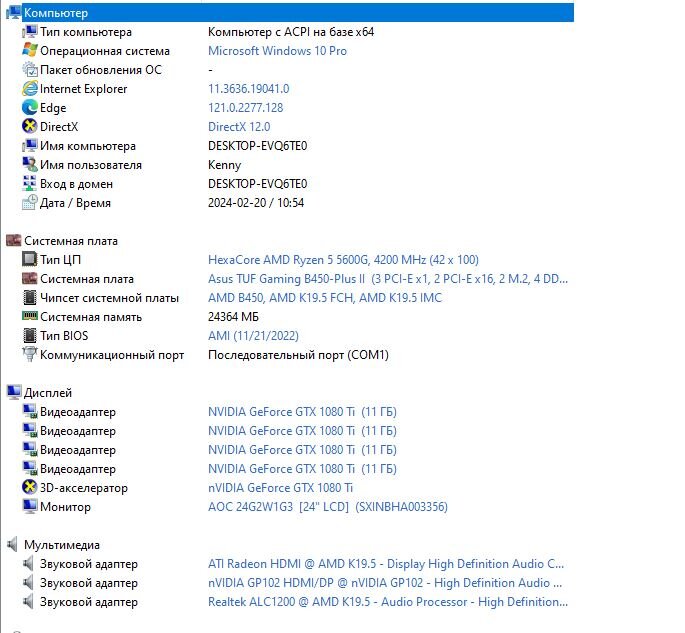Screen dimensions: 685x633
Task: Select the Вход в домен label
Action: click(76, 184)
